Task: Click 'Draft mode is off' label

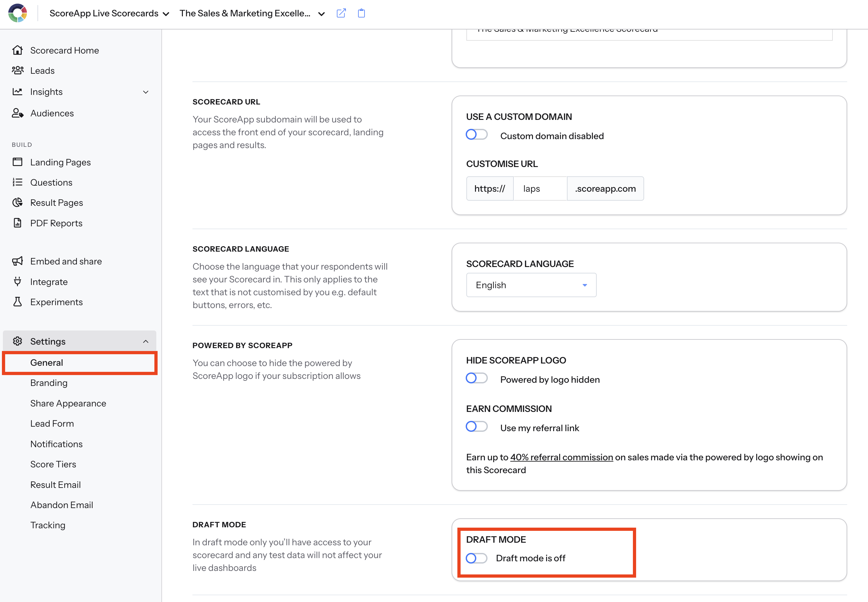Action: [x=530, y=558]
